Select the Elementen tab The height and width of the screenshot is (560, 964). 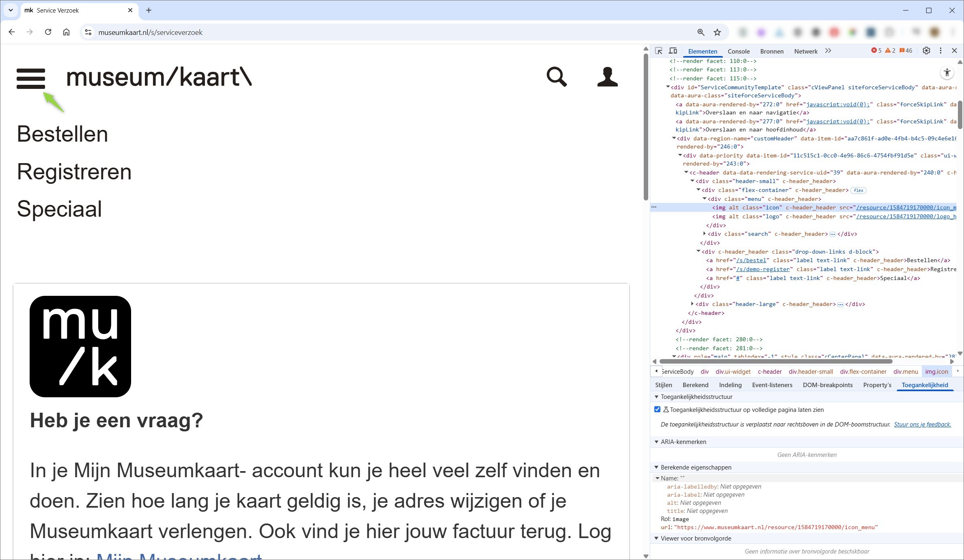point(703,51)
